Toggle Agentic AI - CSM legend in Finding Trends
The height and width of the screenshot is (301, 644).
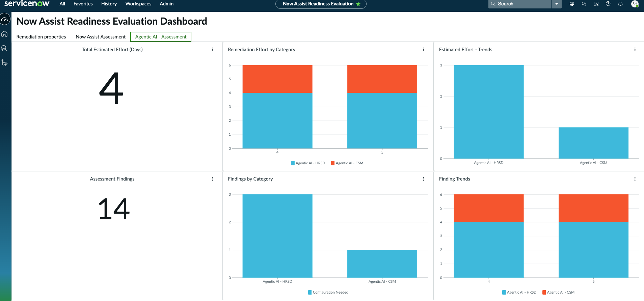(x=558, y=292)
